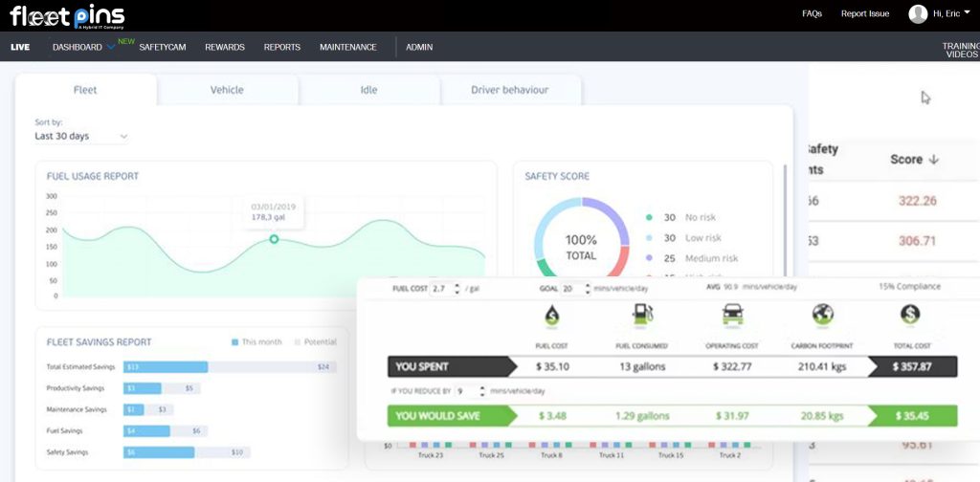The height and width of the screenshot is (482, 980).
Task: Adjust the Goal mins/vehicle/day stepper
Action: 587,289
